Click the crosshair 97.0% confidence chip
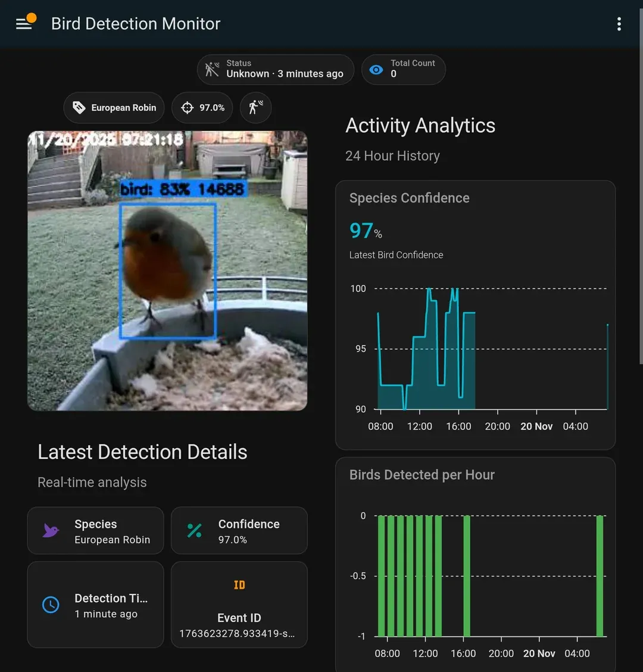Viewport: 643px width, 672px height. (x=202, y=108)
